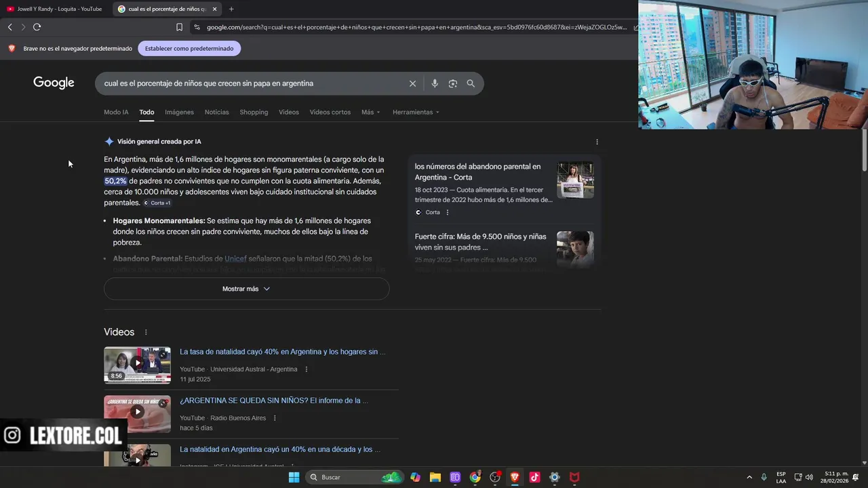
Task: Open the Unicef link in AI overview
Action: coord(235,259)
